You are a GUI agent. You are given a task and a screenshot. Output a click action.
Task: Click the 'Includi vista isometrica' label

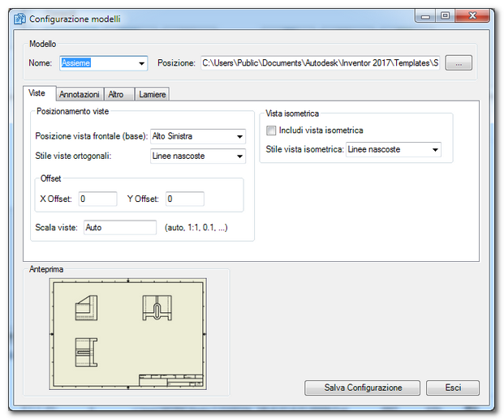coord(321,130)
